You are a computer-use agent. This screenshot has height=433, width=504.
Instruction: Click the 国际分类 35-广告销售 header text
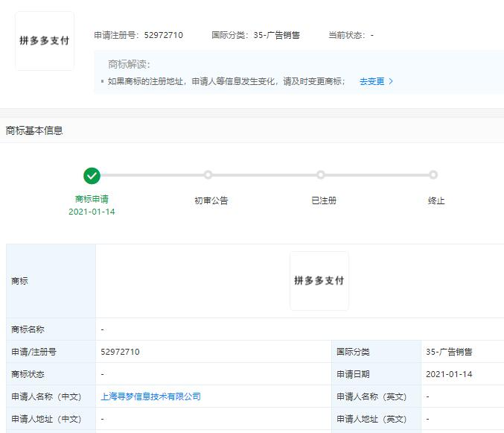255,35
